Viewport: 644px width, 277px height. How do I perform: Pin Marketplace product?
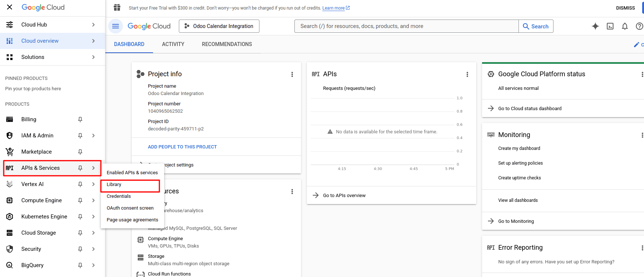[x=80, y=152]
